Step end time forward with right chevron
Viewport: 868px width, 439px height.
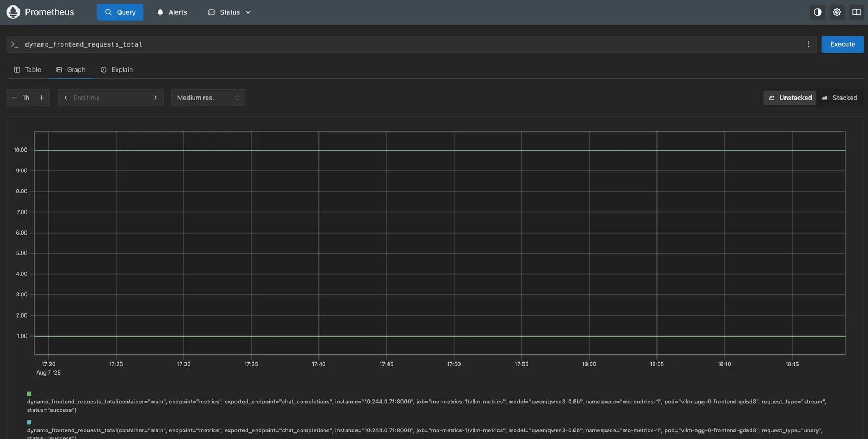(155, 98)
